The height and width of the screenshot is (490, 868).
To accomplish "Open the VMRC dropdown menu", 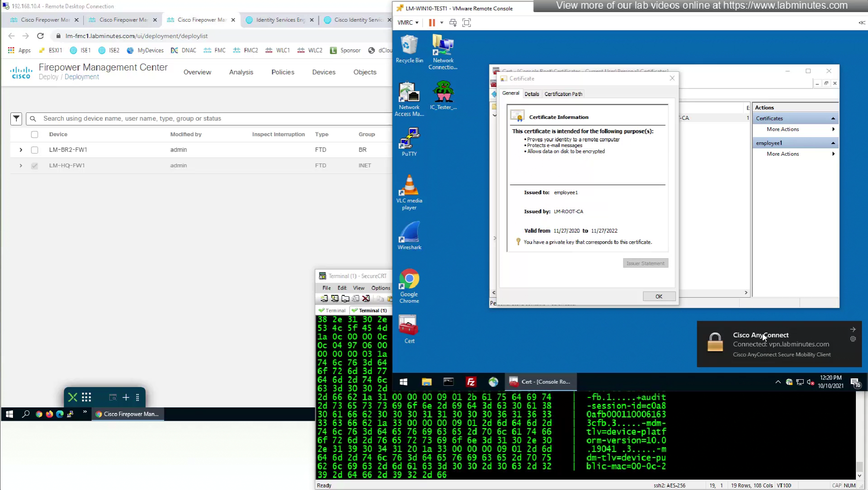I will point(408,22).
